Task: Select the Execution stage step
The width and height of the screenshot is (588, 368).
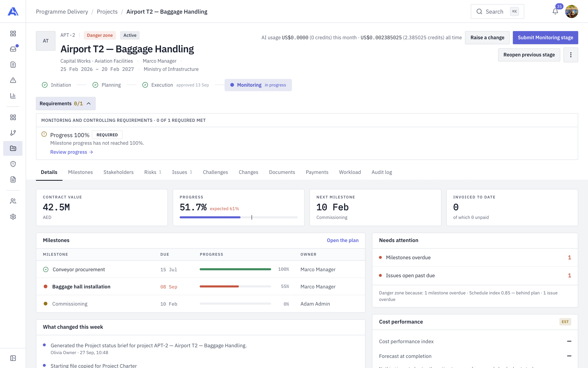Action: (x=176, y=85)
